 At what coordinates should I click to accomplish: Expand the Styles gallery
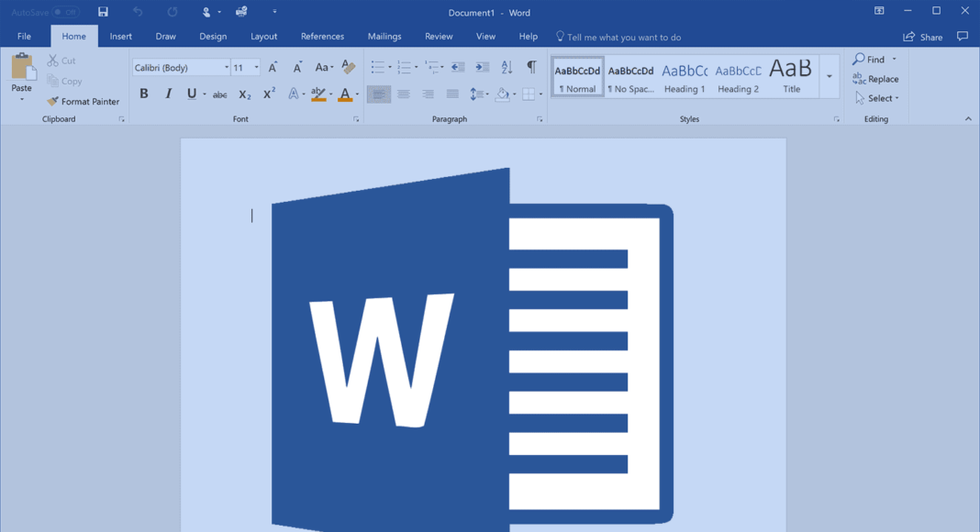830,77
